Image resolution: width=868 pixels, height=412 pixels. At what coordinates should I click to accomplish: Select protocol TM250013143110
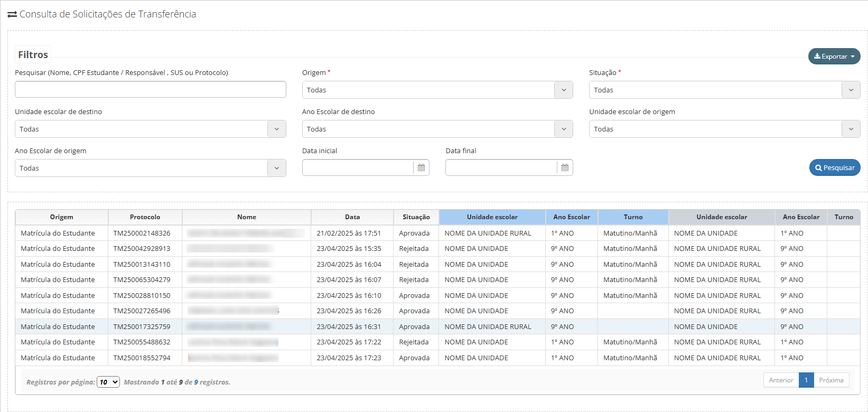[x=142, y=264]
